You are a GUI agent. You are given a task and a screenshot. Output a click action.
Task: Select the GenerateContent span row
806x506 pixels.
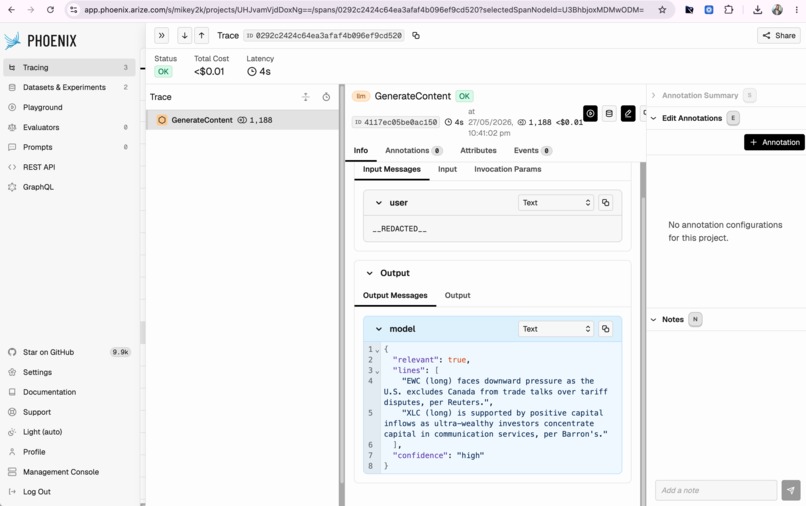click(x=242, y=120)
